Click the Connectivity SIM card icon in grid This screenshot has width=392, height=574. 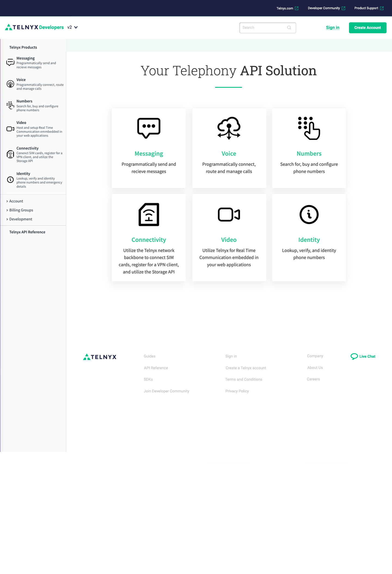(149, 215)
